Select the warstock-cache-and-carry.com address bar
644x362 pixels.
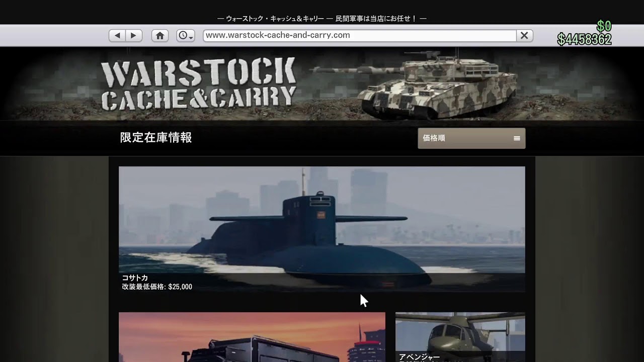tap(360, 36)
